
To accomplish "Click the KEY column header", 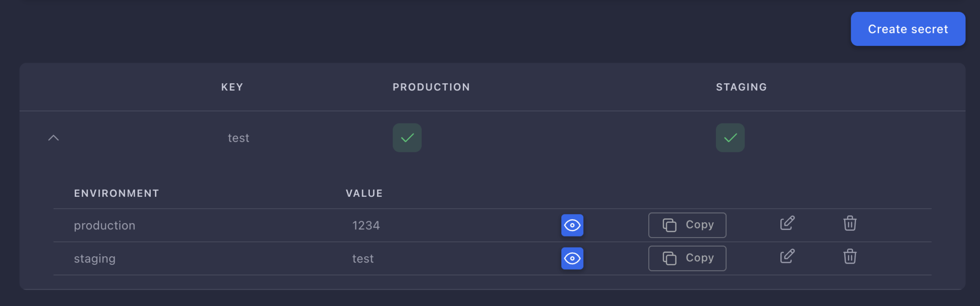I will (x=232, y=87).
